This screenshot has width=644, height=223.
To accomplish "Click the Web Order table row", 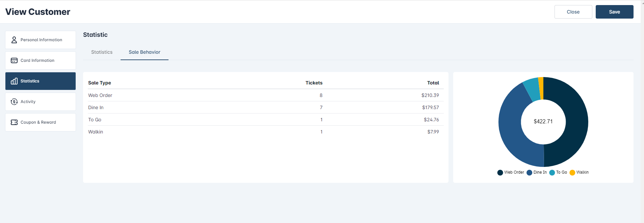I will click(263, 95).
